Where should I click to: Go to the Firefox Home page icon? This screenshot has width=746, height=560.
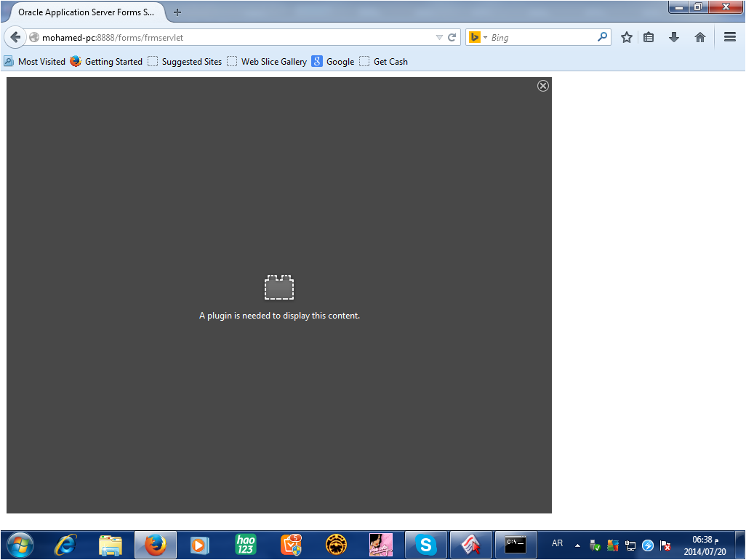[x=699, y=37]
